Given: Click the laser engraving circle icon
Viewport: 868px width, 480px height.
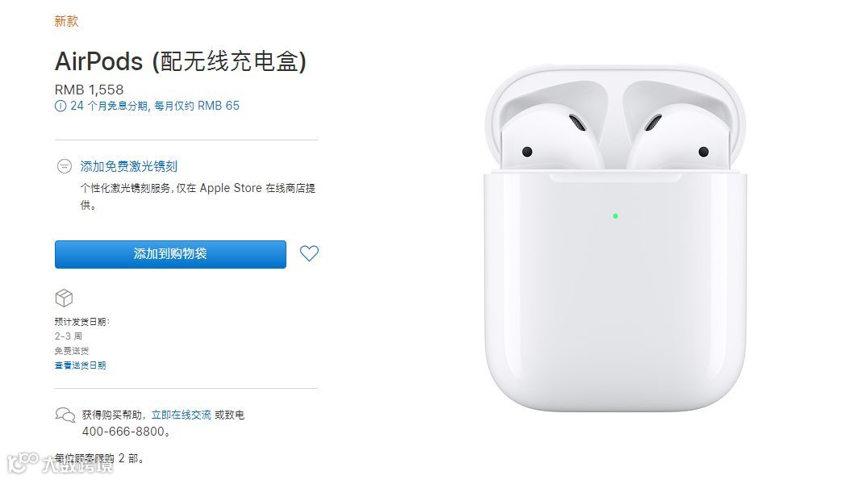Looking at the screenshot, I should 65,166.
